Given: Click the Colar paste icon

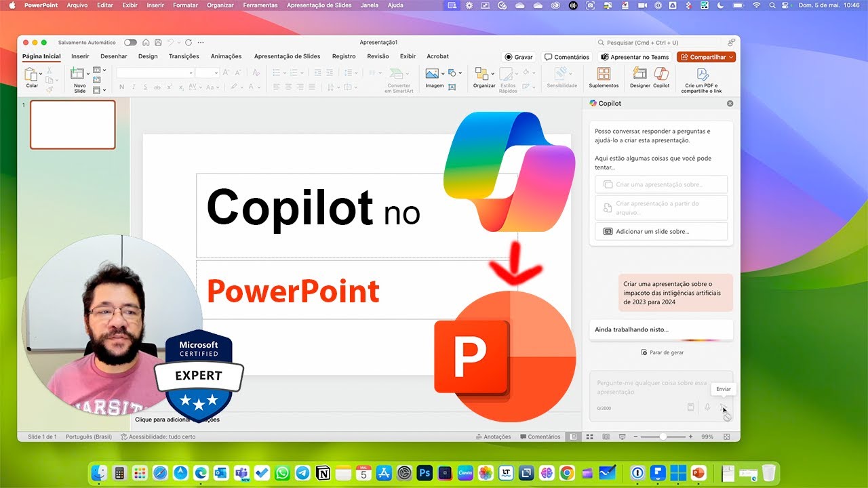Looking at the screenshot, I should (31, 75).
